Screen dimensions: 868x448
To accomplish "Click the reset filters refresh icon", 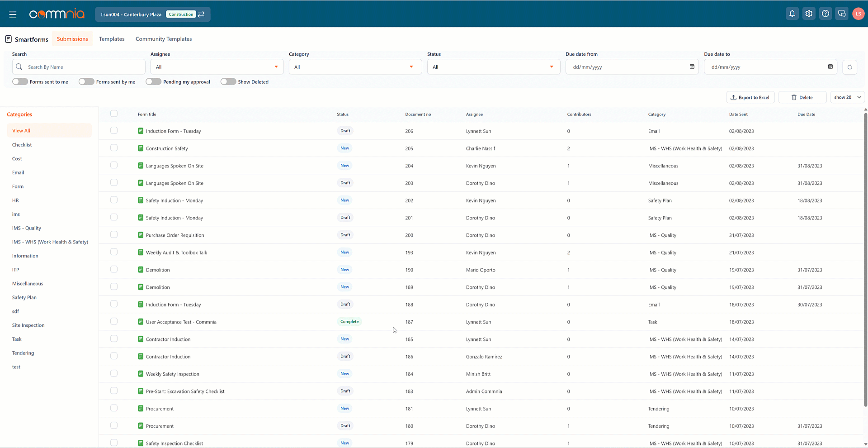I will click(850, 67).
